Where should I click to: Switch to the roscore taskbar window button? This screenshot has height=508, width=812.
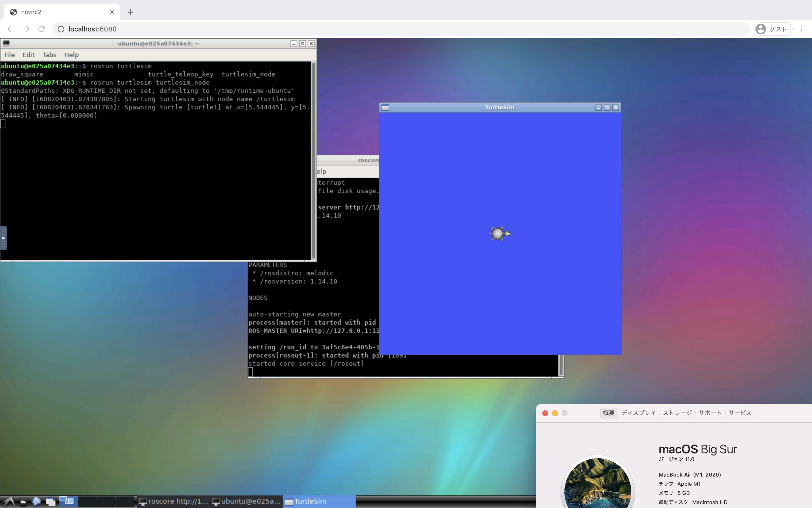(174, 502)
